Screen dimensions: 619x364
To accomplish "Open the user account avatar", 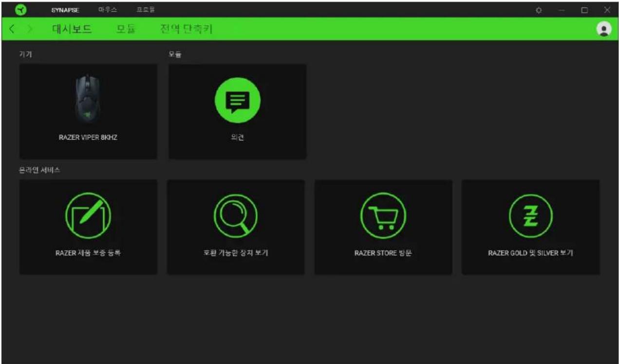I will pos(604,29).
